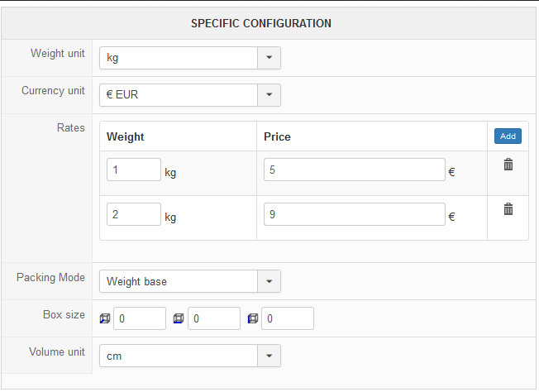The image size is (539, 392).
Task: Select the Weight base packing field
Action: [x=179, y=281]
